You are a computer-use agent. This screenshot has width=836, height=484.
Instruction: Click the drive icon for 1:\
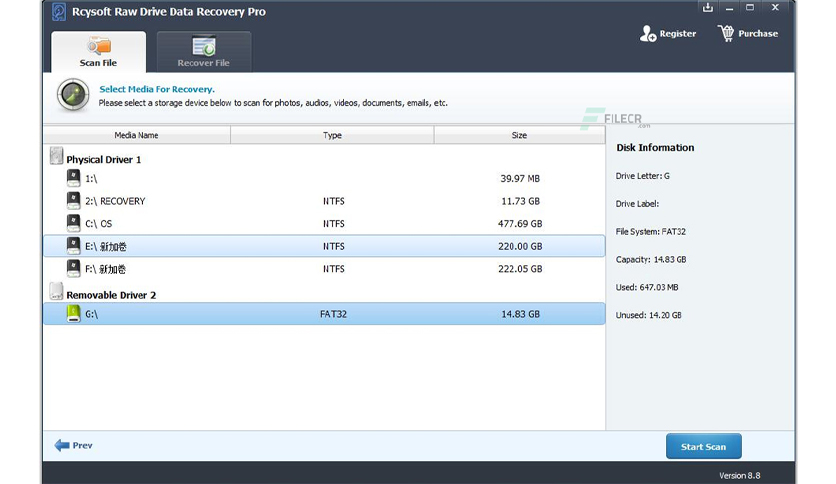click(x=74, y=178)
